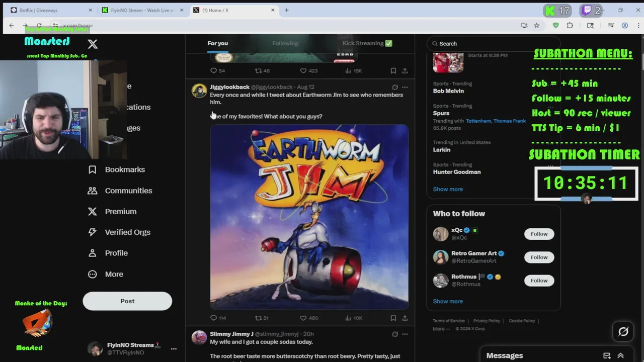Click Grok icon on Slimmy Jimmy J's tweet
Viewport: 644px width, 362px height.
pos(395,334)
